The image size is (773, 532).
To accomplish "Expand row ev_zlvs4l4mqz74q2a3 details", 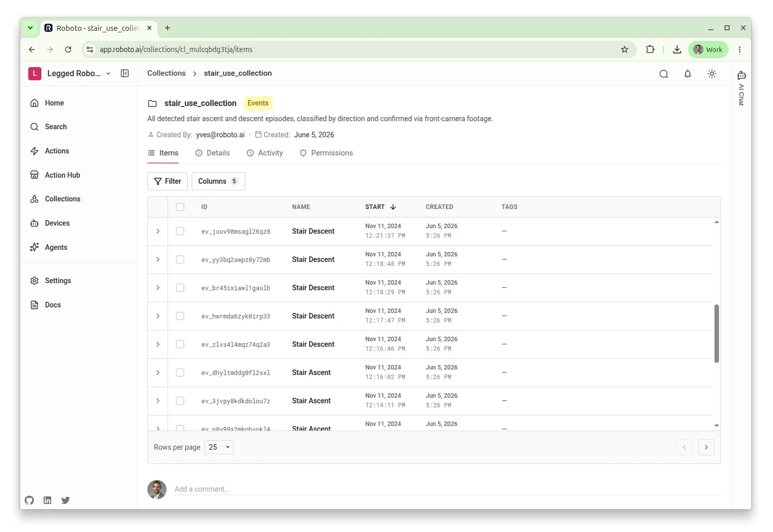I will (158, 344).
